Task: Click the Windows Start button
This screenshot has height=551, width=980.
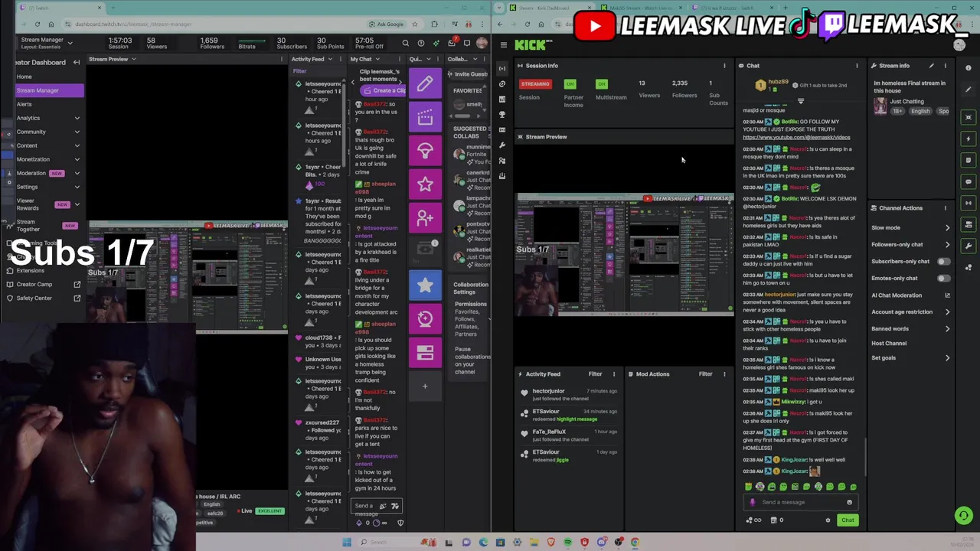Action: click(x=347, y=543)
